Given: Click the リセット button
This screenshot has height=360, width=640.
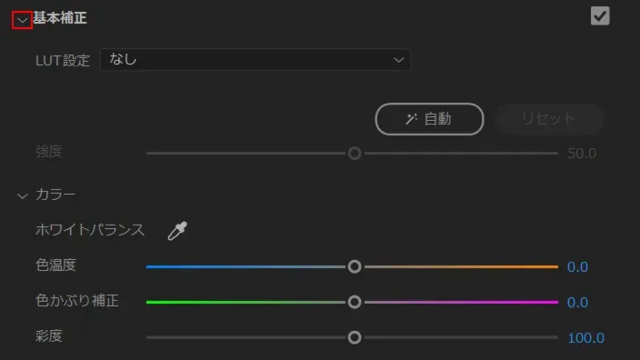Looking at the screenshot, I should point(549,119).
